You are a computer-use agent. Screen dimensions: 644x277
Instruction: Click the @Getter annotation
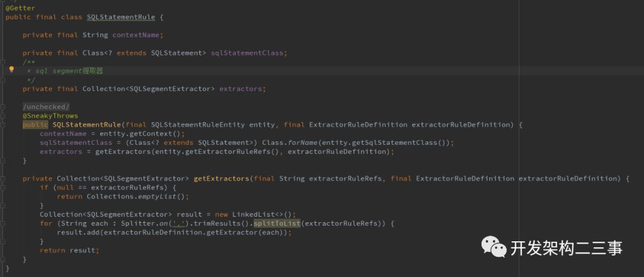[20, 8]
